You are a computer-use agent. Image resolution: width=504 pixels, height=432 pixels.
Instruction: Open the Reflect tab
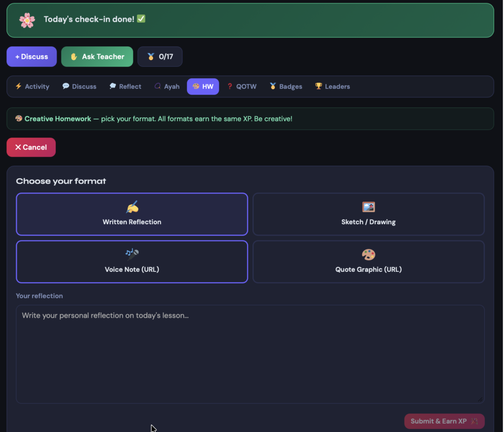pos(126,87)
